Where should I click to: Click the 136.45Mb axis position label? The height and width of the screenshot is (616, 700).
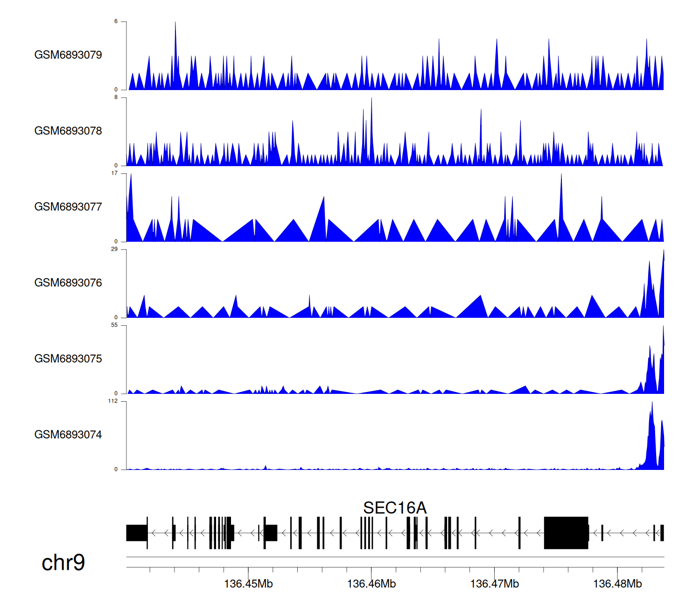[x=248, y=584]
